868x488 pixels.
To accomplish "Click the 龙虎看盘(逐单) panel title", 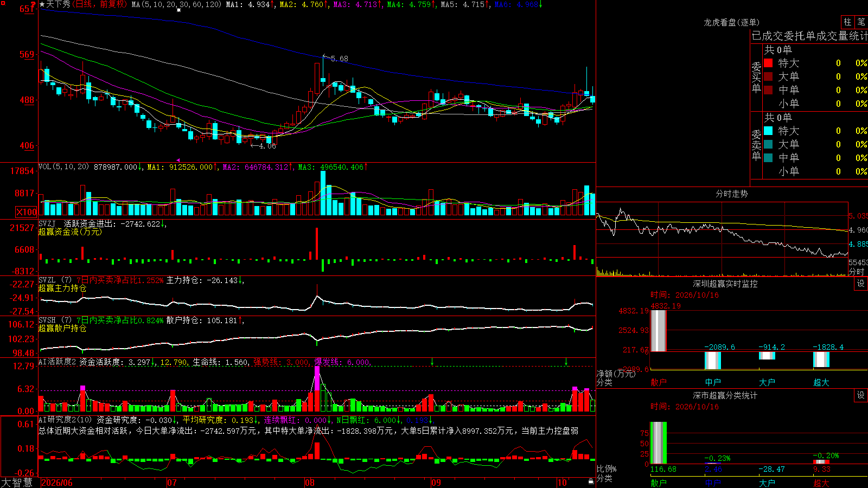I will 731,22.
